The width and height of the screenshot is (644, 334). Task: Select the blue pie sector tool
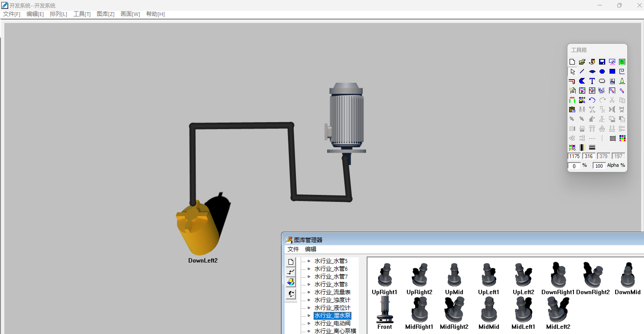[x=582, y=81]
